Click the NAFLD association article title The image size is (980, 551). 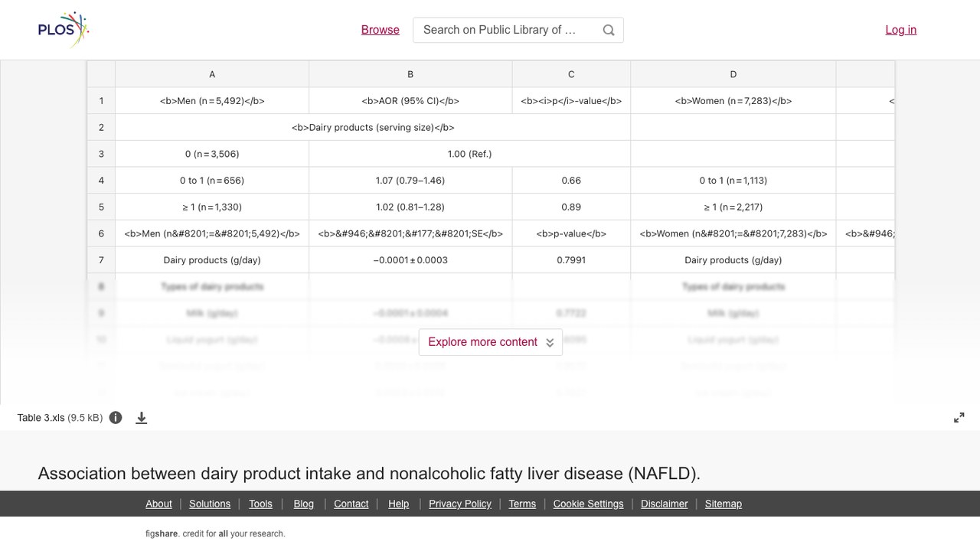pyautogui.click(x=369, y=474)
